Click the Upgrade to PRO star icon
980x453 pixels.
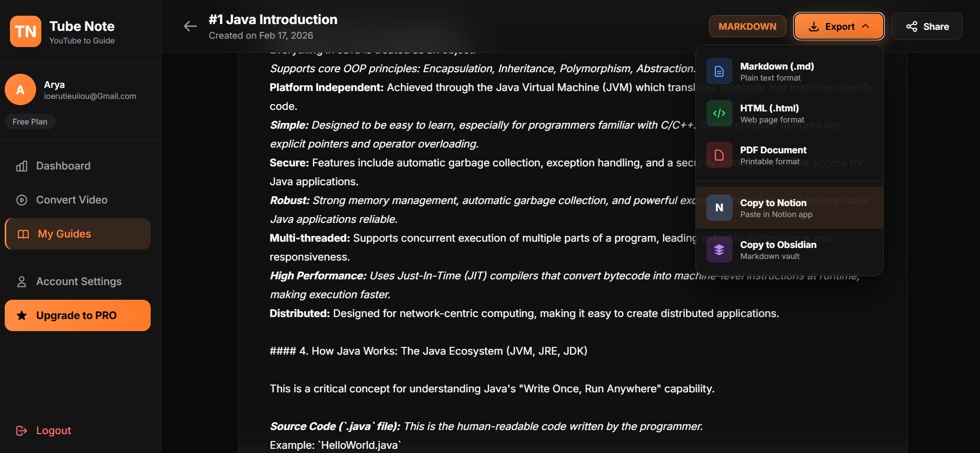(22, 315)
